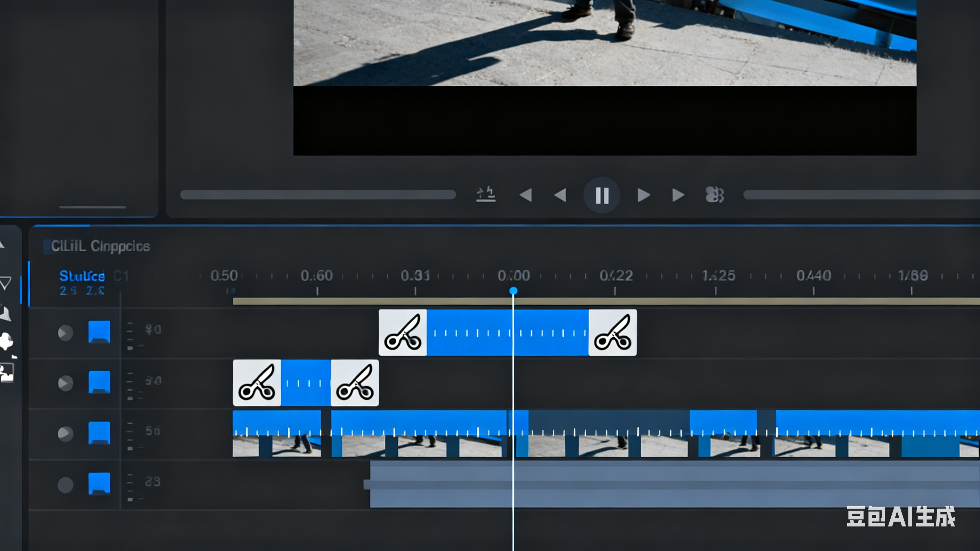Click the blue square icon on the second track

tap(99, 382)
